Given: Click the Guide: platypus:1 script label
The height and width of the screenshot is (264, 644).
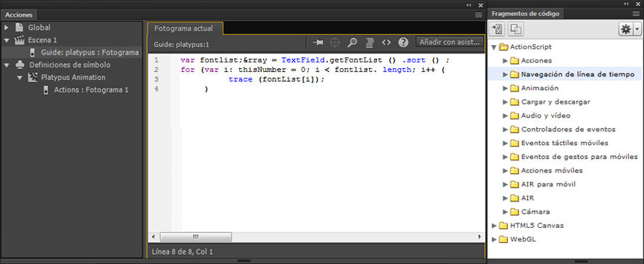Looking at the screenshot, I should [181, 44].
